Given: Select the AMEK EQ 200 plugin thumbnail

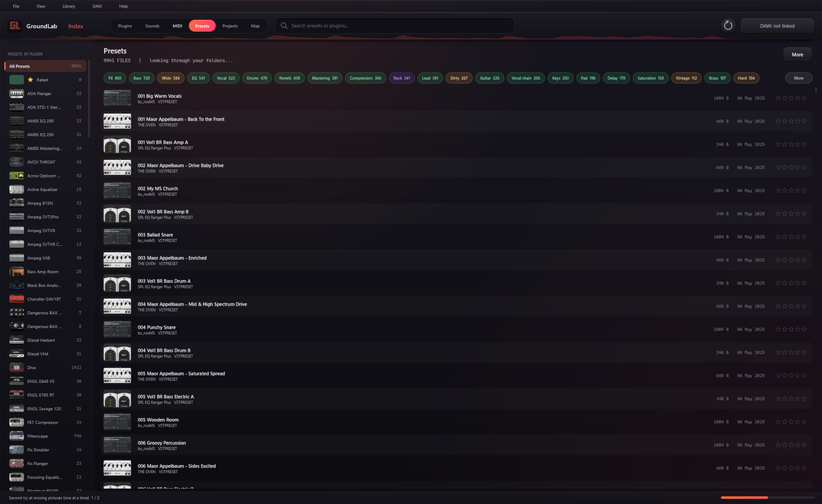Looking at the screenshot, I should tap(17, 121).
